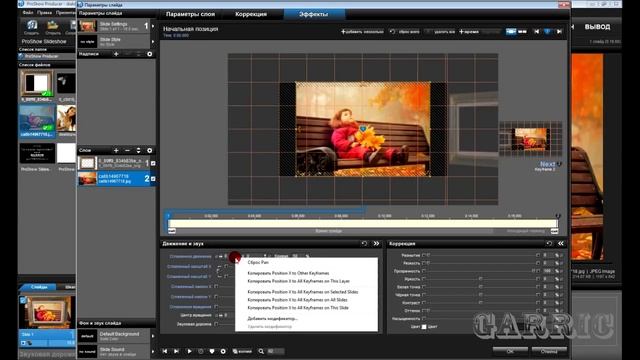
Task: Choose Copy Position X to All Keyframes on This Layer
Action: 298,281
